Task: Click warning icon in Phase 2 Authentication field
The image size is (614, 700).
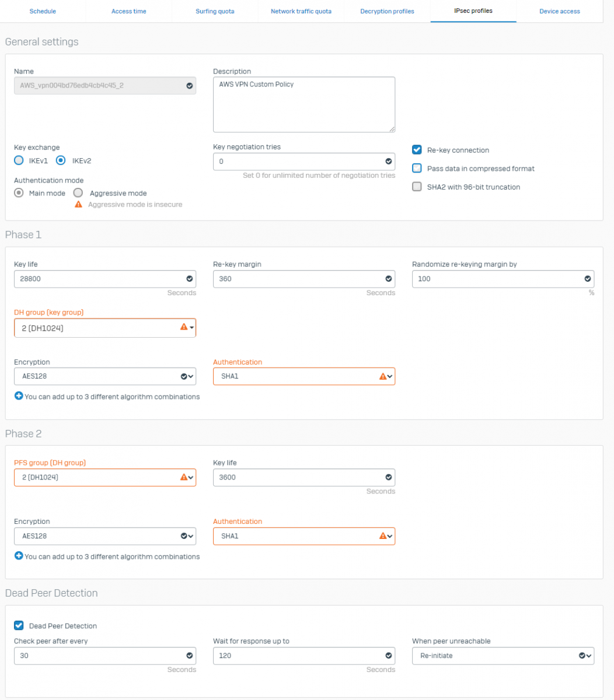Action: (383, 535)
